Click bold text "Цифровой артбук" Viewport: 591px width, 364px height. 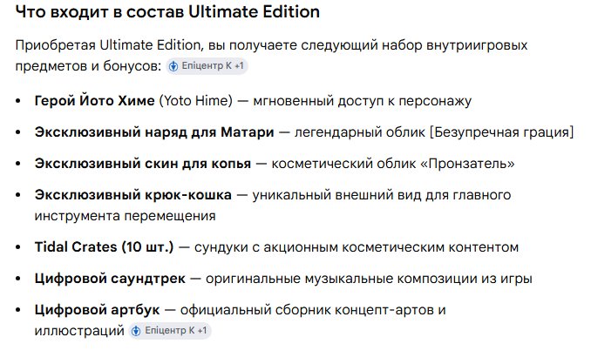click(x=98, y=310)
